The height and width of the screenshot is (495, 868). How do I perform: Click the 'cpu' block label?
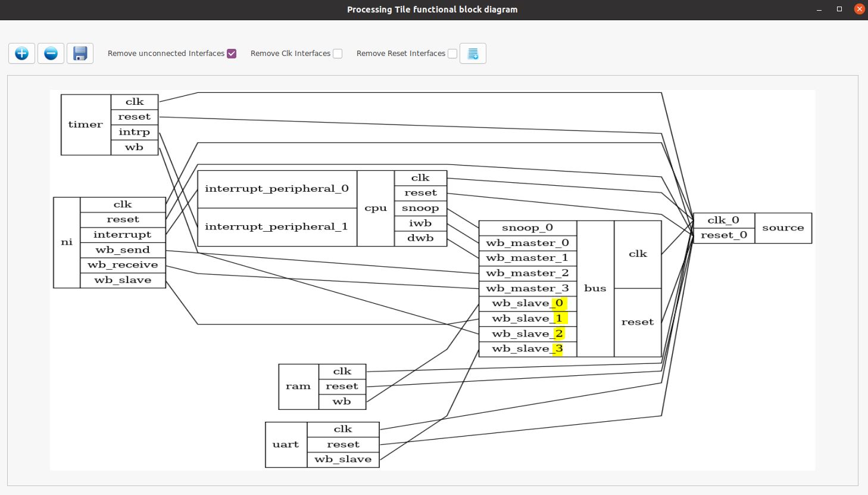pos(376,208)
